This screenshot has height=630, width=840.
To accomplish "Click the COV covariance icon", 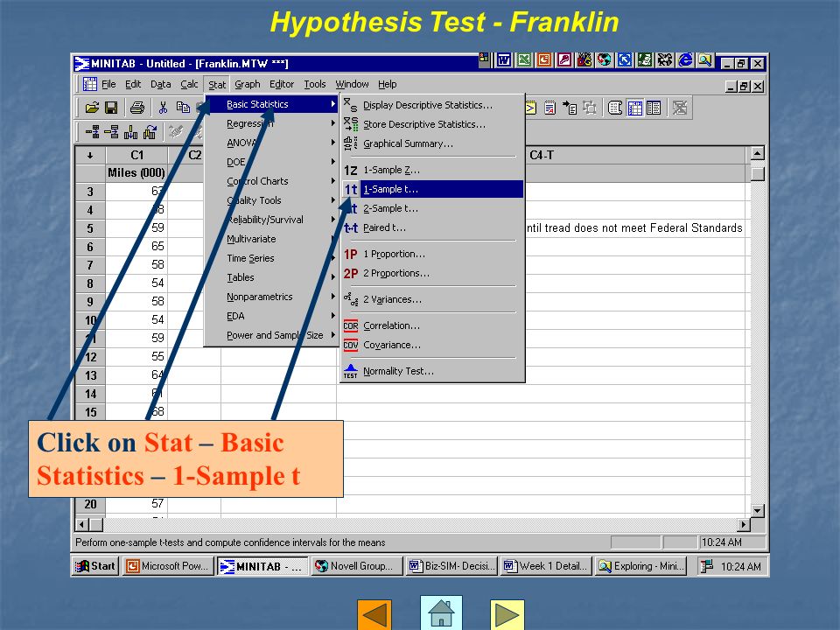I will (350, 345).
